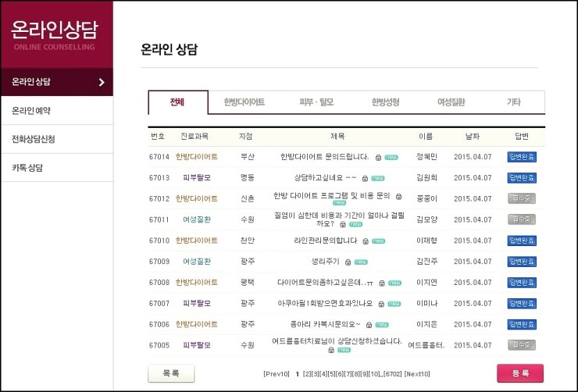The image size is (578, 392).
Task: Click branch 평택 in row 67008
Action: (x=248, y=283)
